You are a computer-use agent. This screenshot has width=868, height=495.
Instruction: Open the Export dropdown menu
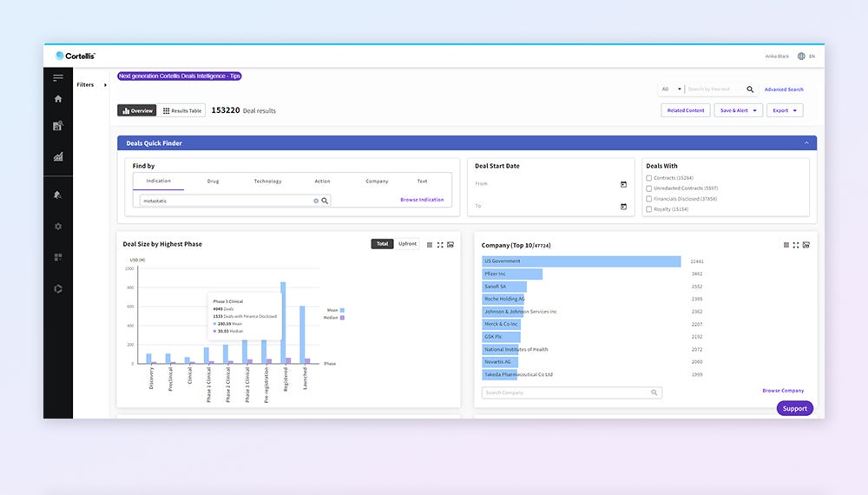pos(785,110)
